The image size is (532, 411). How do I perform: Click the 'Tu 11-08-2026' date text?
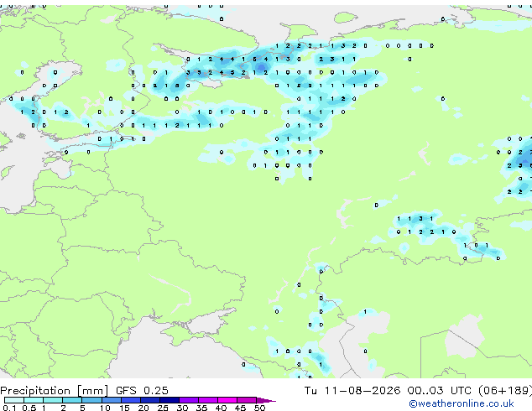click(x=352, y=391)
